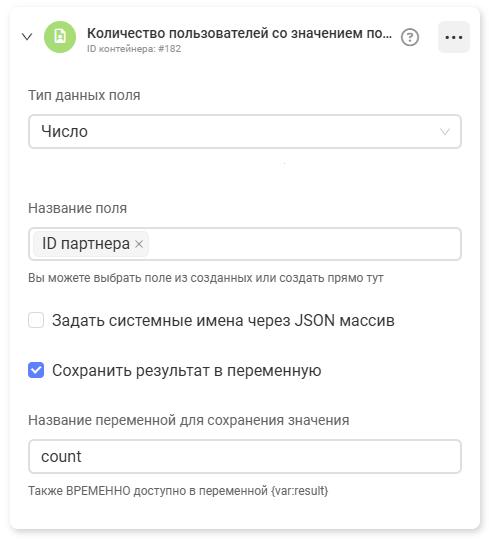Enable 'Задать системные имена через JSON массив' checkbox
Screen dimensions: 489x541
(x=36, y=320)
